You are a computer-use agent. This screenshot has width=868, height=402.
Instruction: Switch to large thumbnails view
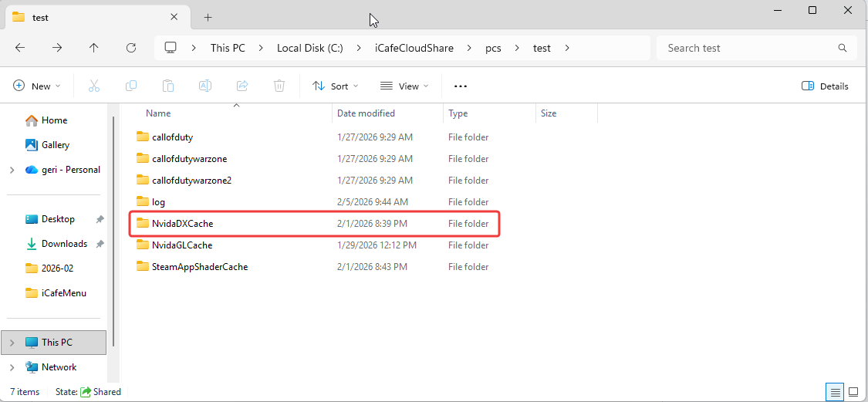854,392
